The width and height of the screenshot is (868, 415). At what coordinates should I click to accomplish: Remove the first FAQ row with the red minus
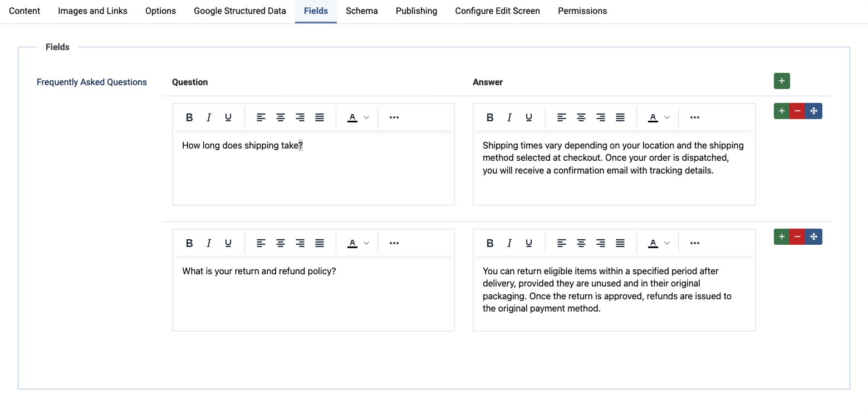click(797, 111)
